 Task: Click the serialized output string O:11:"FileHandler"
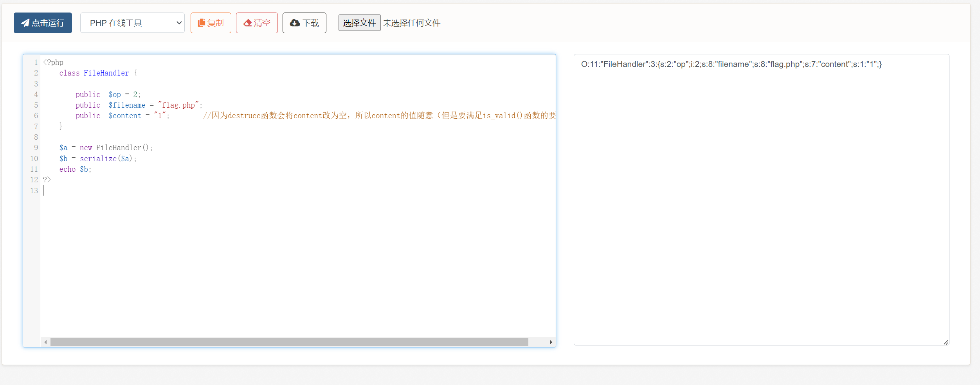tap(731, 64)
